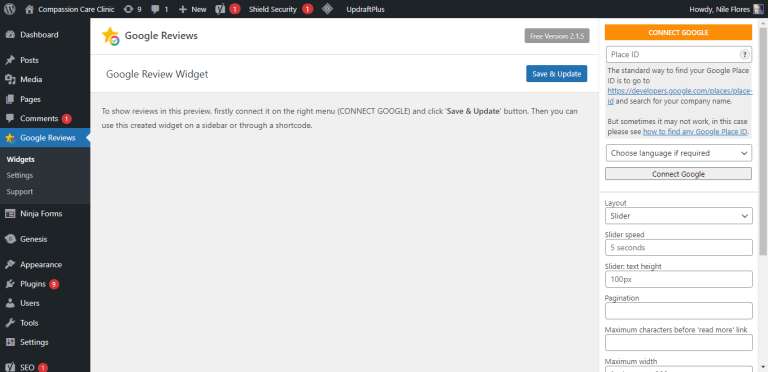
Task: Open the Compassion Care Clinic home icon
Action: click(x=29, y=9)
